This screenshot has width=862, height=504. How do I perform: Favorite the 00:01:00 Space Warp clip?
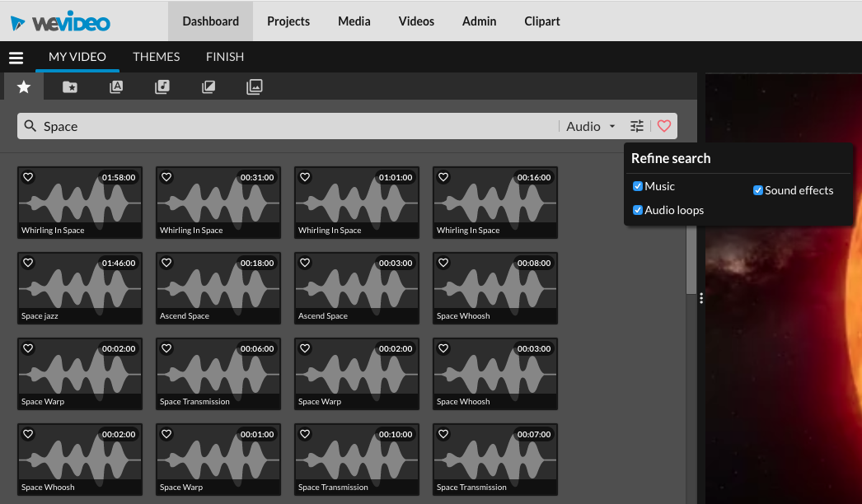(x=166, y=434)
